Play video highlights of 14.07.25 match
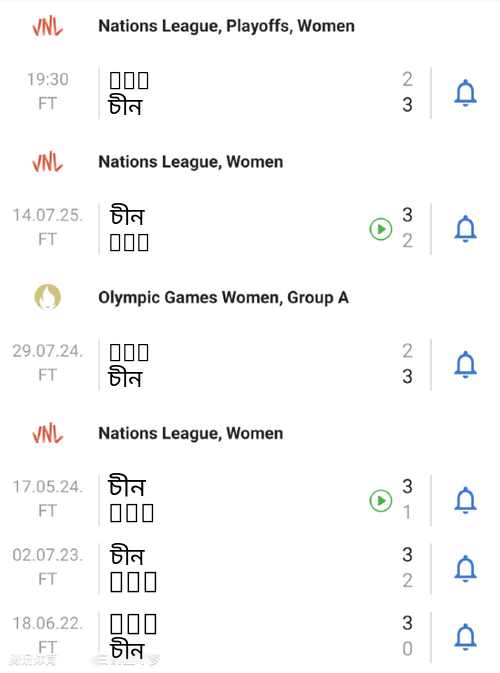Screen dimensions: 500x673 pyautogui.click(x=381, y=229)
